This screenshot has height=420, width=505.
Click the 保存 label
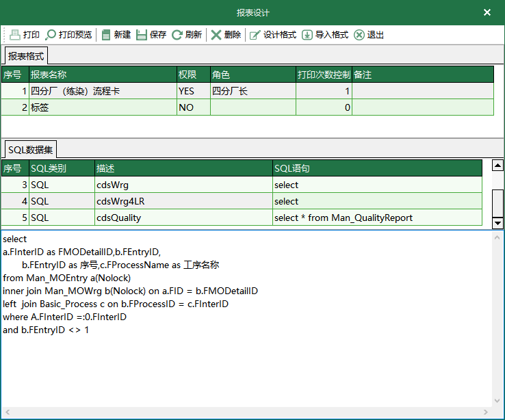pyautogui.click(x=158, y=35)
